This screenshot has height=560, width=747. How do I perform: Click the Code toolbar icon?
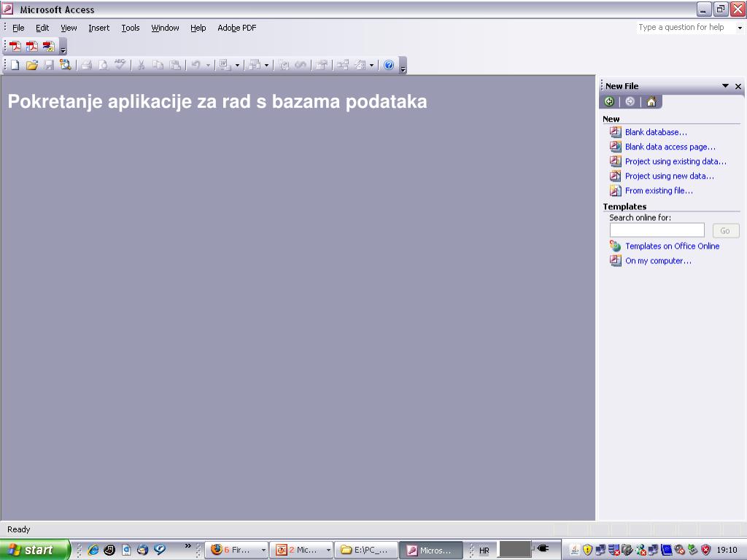point(284,65)
